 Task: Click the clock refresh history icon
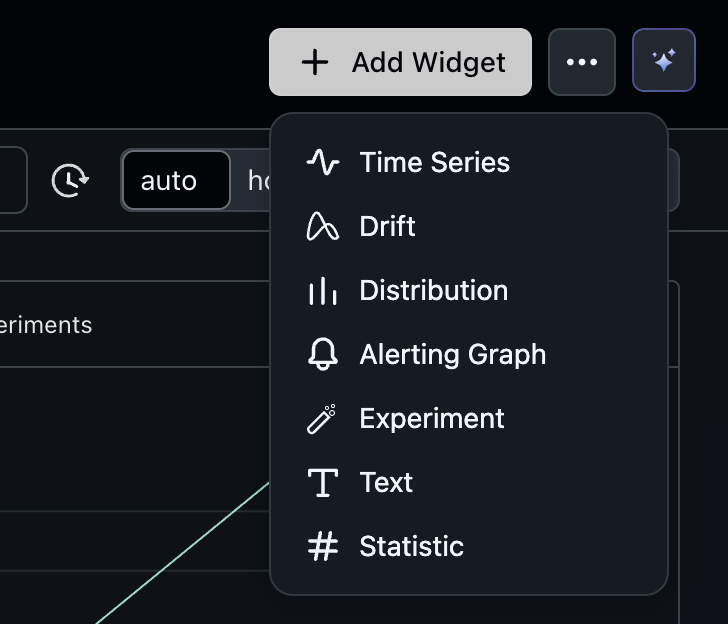(x=70, y=181)
